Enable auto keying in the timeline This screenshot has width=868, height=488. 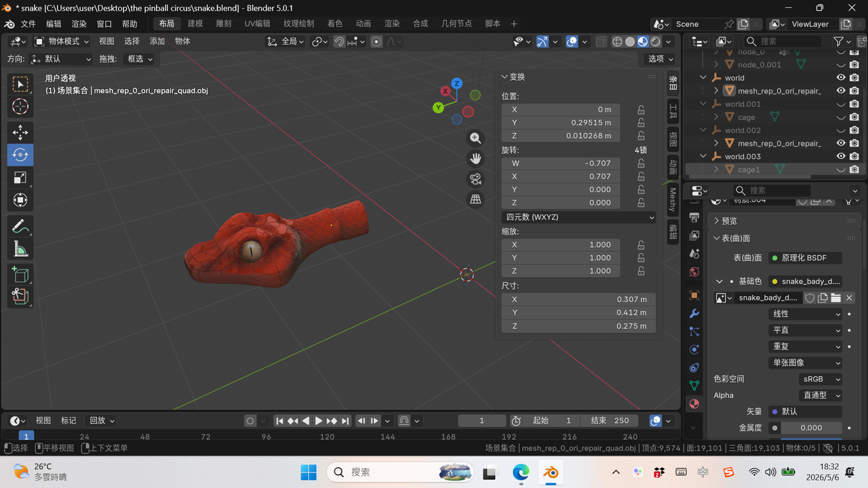click(250, 421)
